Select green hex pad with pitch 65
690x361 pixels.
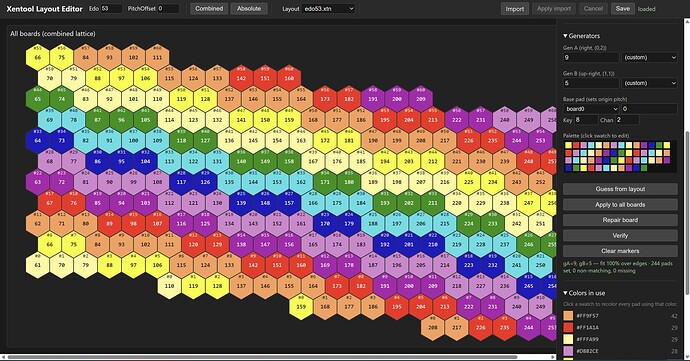coord(37,99)
